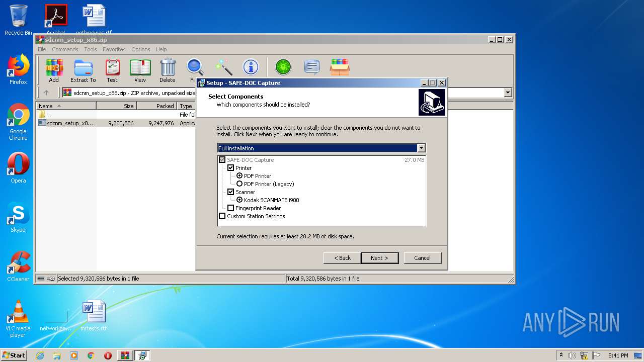Image resolution: width=644 pixels, height=362 pixels.
Task: Select Kodak SCANMATE i900 radio button
Action: click(239, 200)
